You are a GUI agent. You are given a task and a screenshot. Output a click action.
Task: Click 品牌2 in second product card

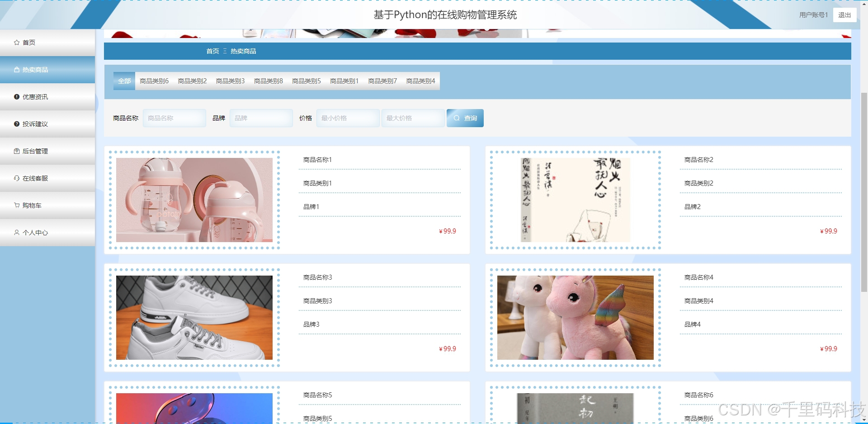coord(692,207)
